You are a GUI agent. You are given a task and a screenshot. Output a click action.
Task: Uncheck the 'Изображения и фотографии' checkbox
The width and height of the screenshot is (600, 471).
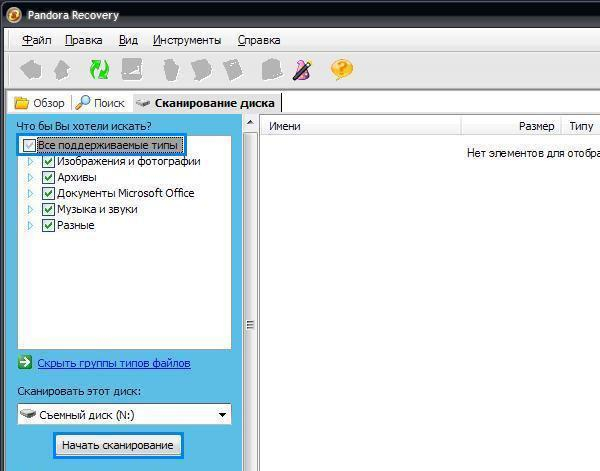(x=48, y=161)
